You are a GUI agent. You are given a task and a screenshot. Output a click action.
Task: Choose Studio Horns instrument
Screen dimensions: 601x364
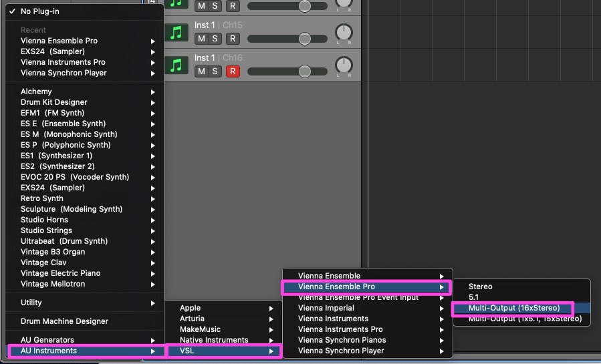(85, 220)
